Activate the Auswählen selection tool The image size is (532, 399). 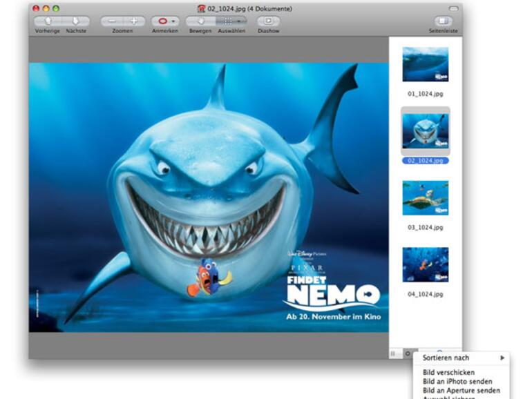click(228, 21)
